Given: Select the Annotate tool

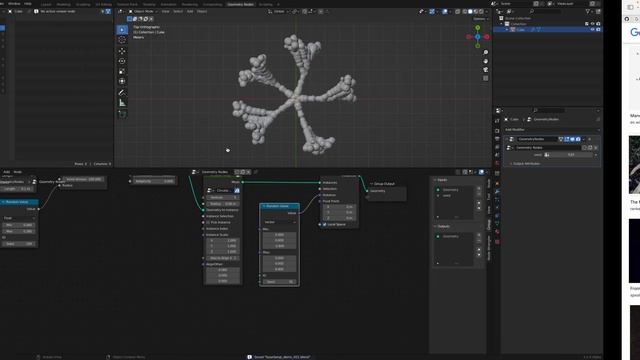Looking at the screenshot, I should pyautogui.click(x=122, y=93).
